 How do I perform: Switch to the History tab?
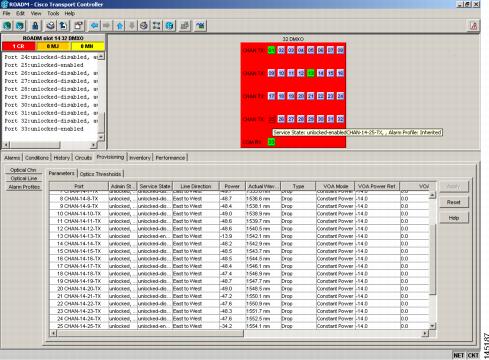62,158
